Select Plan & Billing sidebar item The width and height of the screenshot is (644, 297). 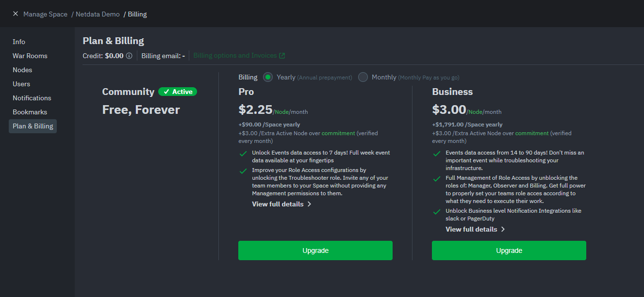click(x=33, y=126)
